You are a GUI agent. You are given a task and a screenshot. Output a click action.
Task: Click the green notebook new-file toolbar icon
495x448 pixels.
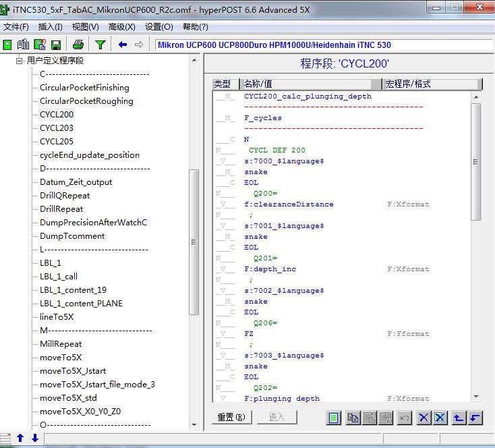click(7, 45)
